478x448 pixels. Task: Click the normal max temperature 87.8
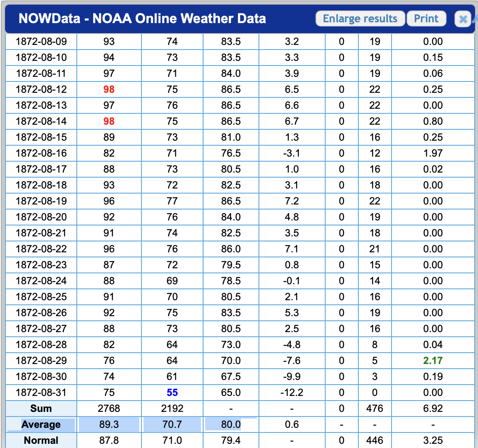pyautogui.click(x=109, y=440)
